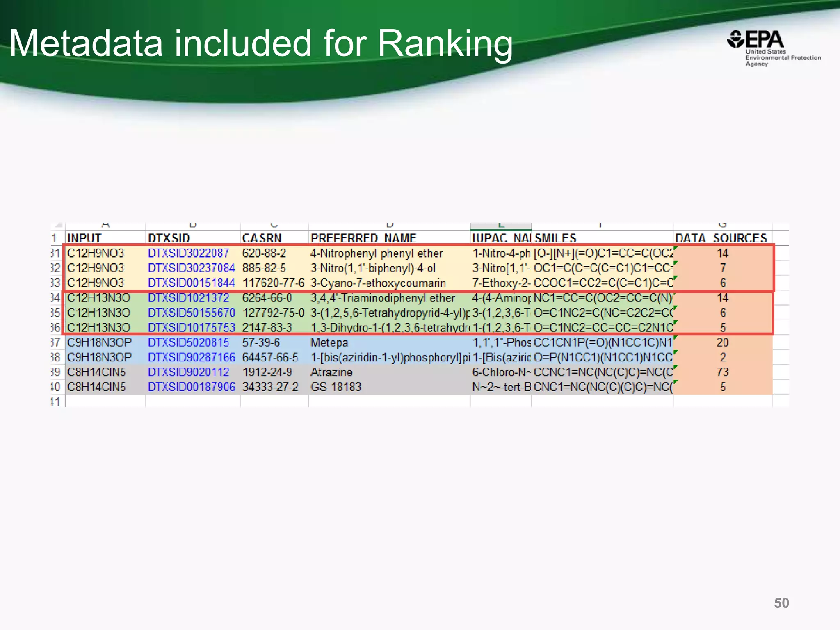The width and height of the screenshot is (840, 630).
Task: Select the Metepa SMILES cell
Action: (x=602, y=342)
